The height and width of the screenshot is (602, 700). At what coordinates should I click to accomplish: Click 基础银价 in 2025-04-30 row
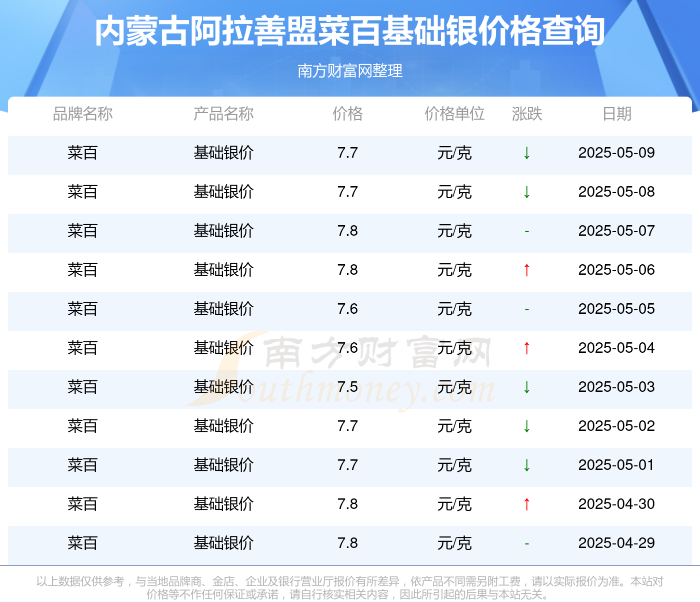pyautogui.click(x=223, y=504)
